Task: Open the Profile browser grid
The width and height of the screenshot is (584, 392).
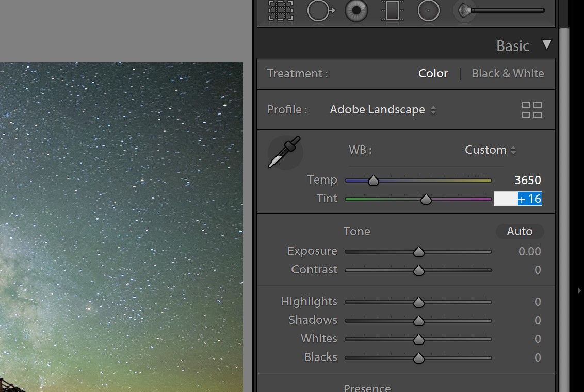Action: (x=532, y=109)
